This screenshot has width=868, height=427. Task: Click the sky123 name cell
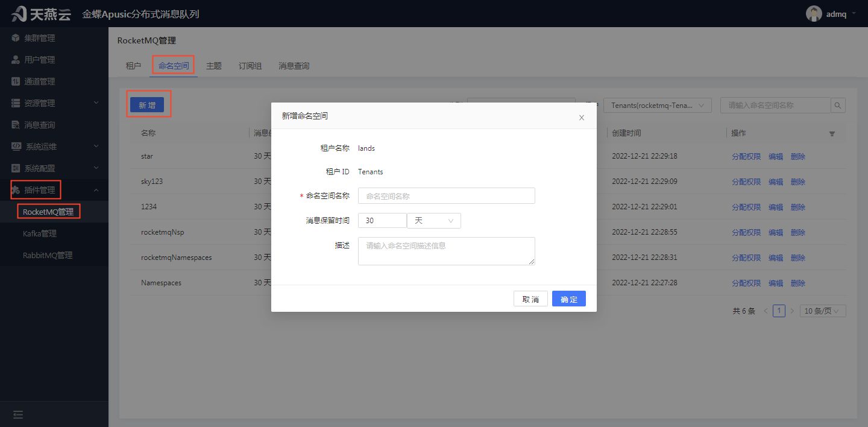(152, 182)
